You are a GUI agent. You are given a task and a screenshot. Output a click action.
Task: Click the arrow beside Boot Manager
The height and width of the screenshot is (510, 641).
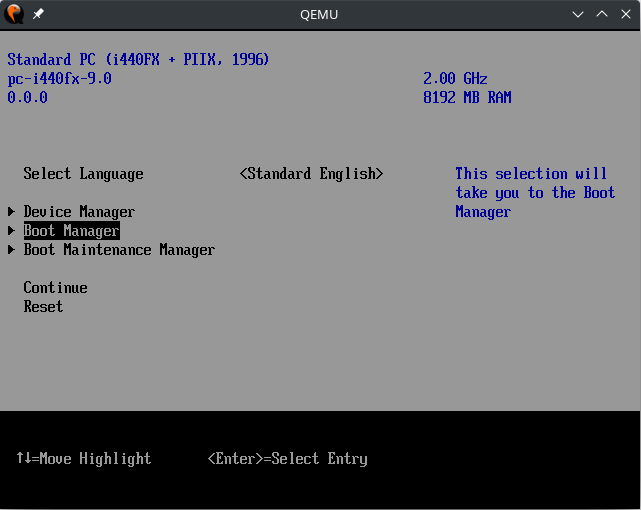click(x=11, y=231)
